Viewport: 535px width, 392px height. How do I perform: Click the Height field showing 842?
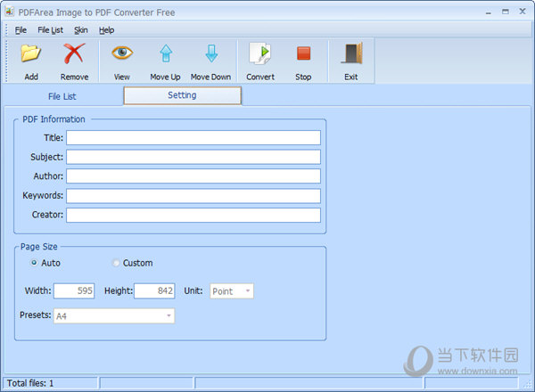pos(154,290)
